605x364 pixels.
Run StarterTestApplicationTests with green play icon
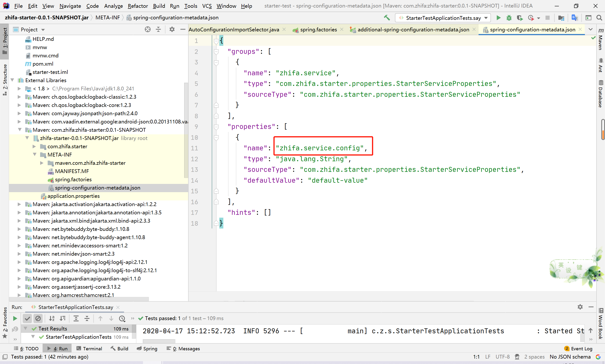coord(498,18)
